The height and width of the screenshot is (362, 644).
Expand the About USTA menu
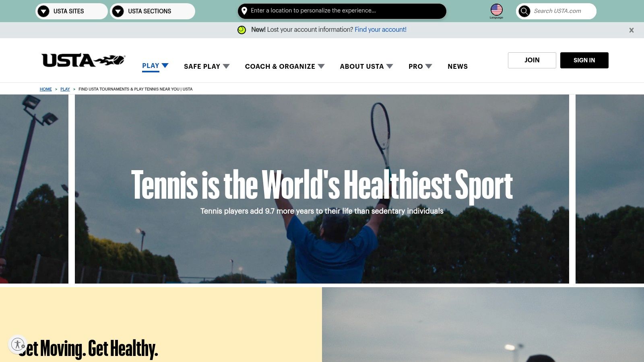click(366, 66)
